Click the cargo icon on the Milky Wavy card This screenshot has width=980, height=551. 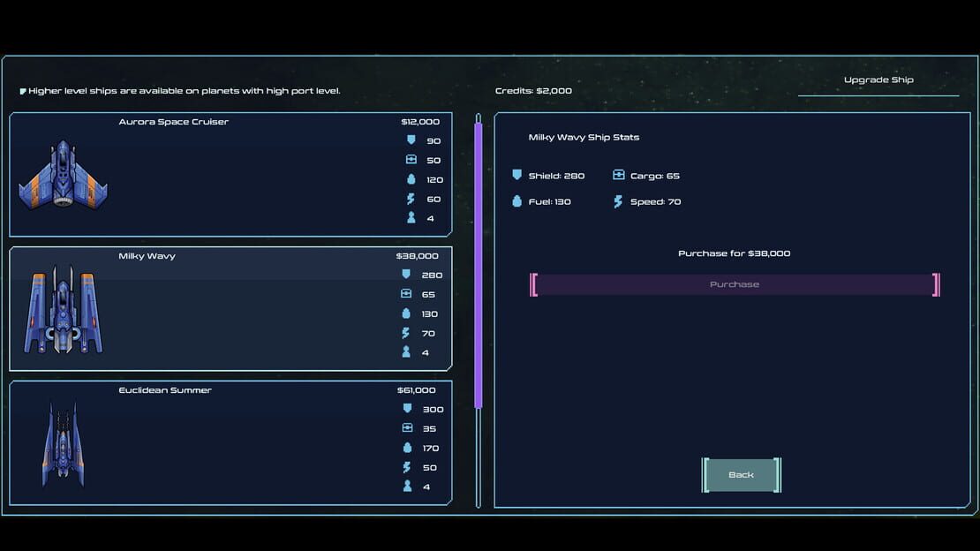point(406,293)
